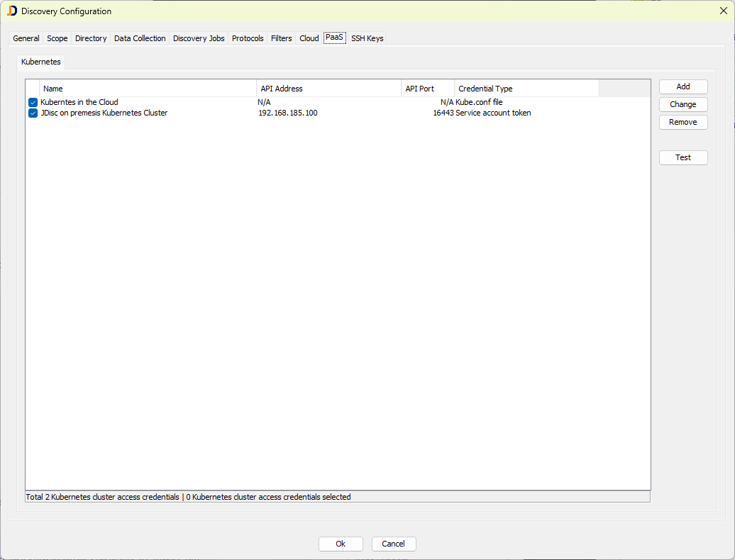Go to the Discovery Jobs tab
Viewport: 735px width, 560px height.
(x=199, y=38)
